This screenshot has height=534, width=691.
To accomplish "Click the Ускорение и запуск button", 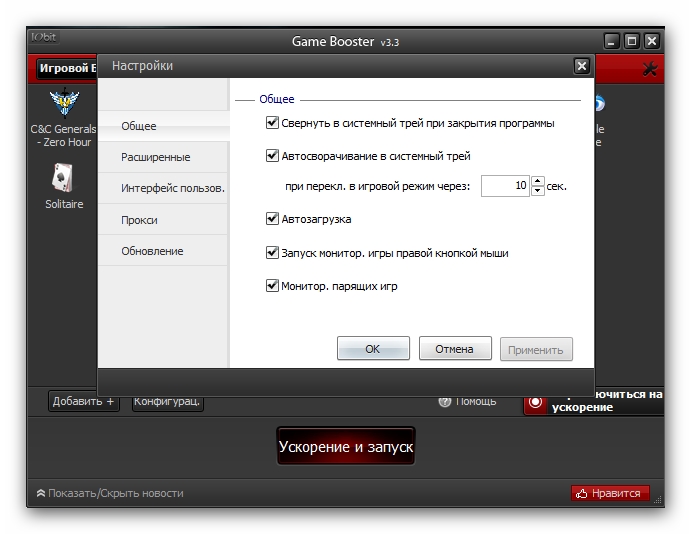I will click(x=346, y=446).
